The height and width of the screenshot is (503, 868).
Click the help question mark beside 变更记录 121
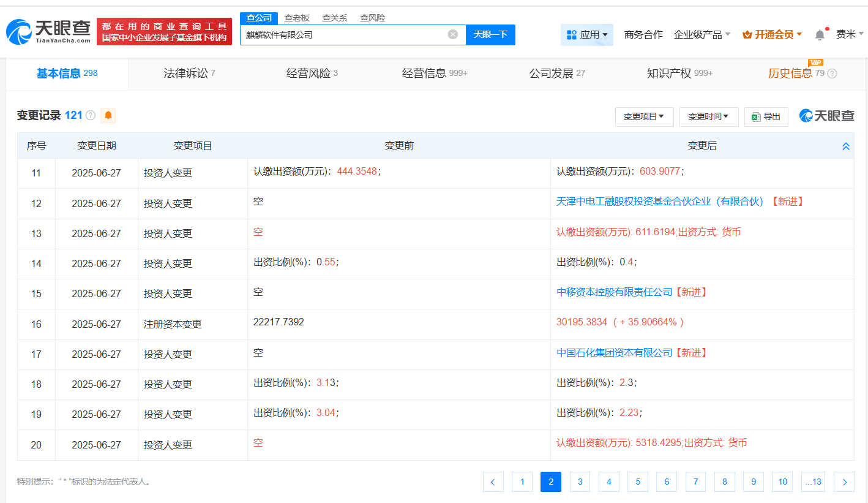pyautogui.click(x=91, y=115)
